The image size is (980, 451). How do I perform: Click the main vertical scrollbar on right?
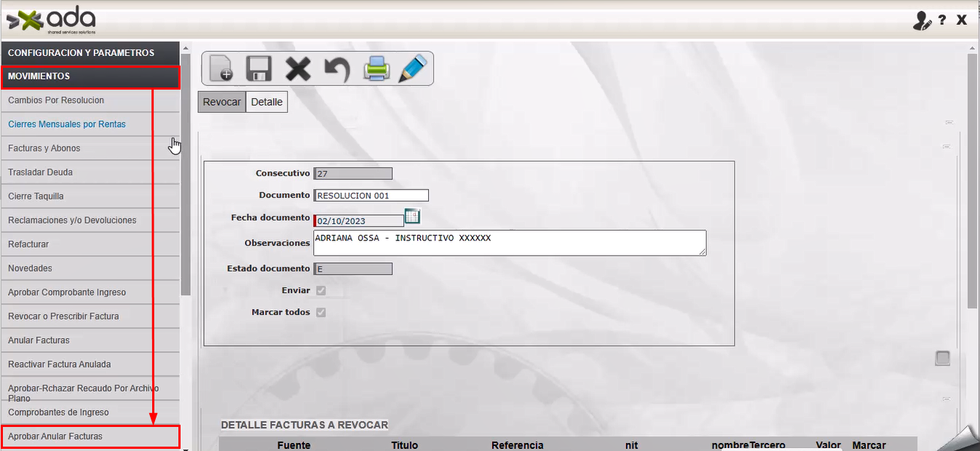coord(972,182)
